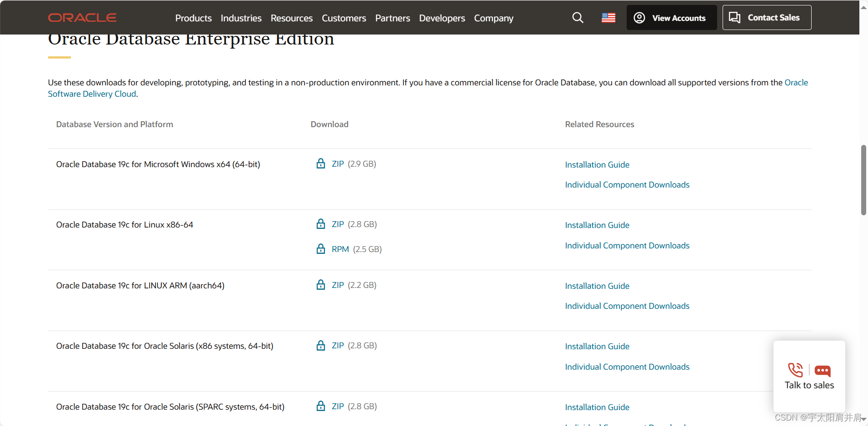Click the Oracle logo
The width and height of the screenshot is (868, 426).
[x=82, y=18]
